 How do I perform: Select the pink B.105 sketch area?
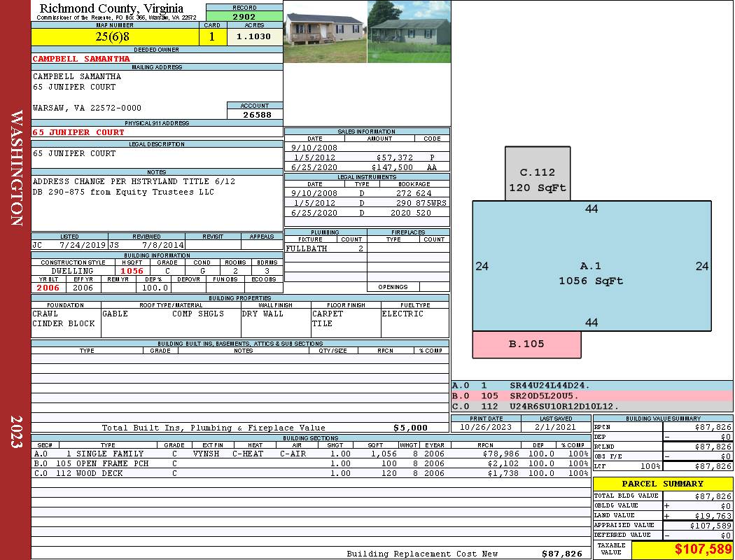click(x=526, y=344)
